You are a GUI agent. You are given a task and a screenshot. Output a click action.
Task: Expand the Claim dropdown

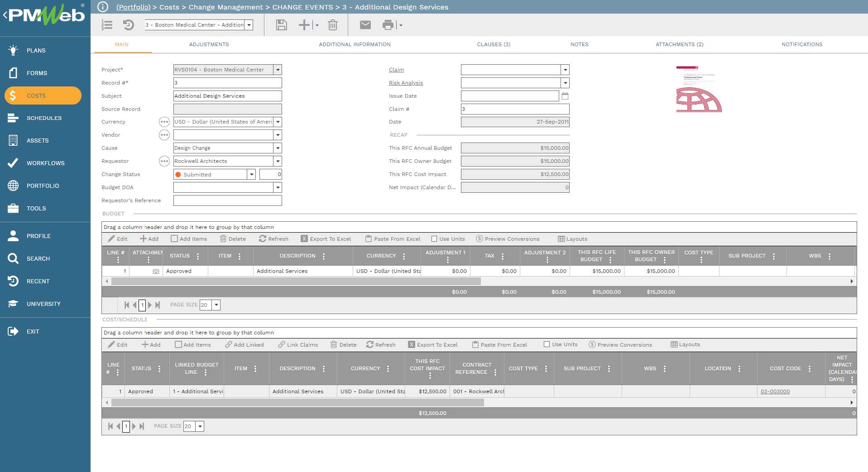565,70
